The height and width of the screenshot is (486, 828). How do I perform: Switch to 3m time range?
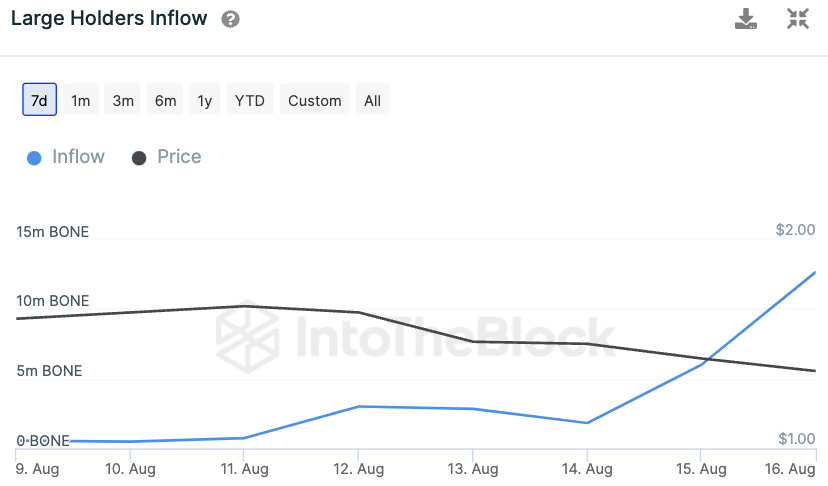123,100
